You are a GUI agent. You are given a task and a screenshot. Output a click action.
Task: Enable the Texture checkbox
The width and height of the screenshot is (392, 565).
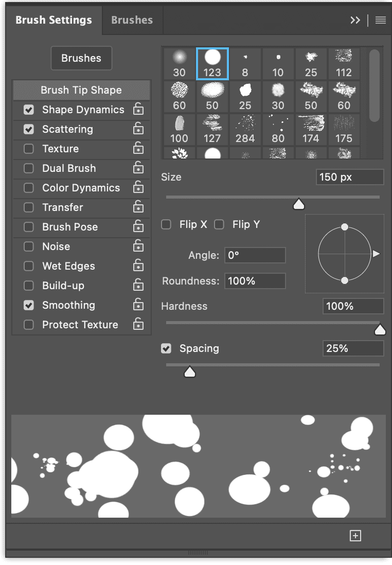pyautogui.click(x=29, y=149)
